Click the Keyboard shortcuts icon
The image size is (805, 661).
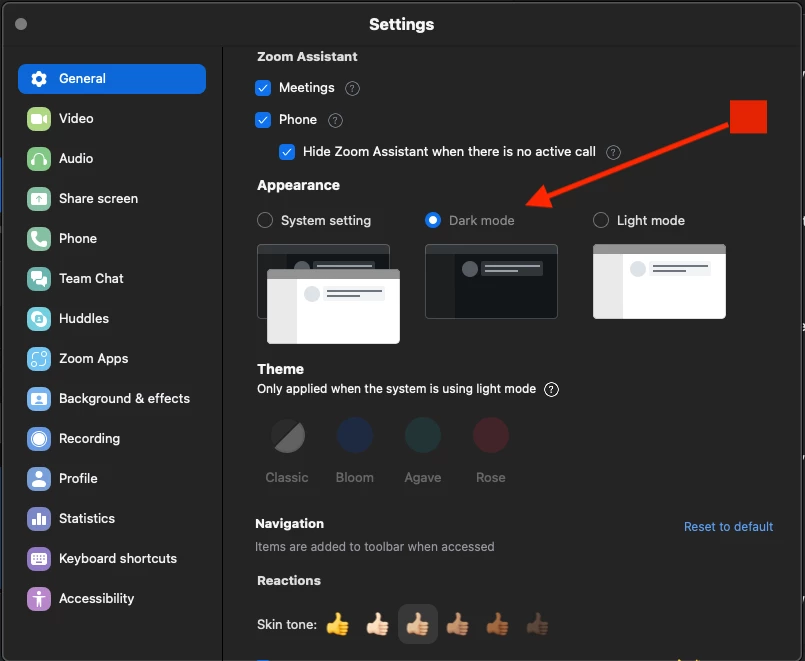coord(39,559)
